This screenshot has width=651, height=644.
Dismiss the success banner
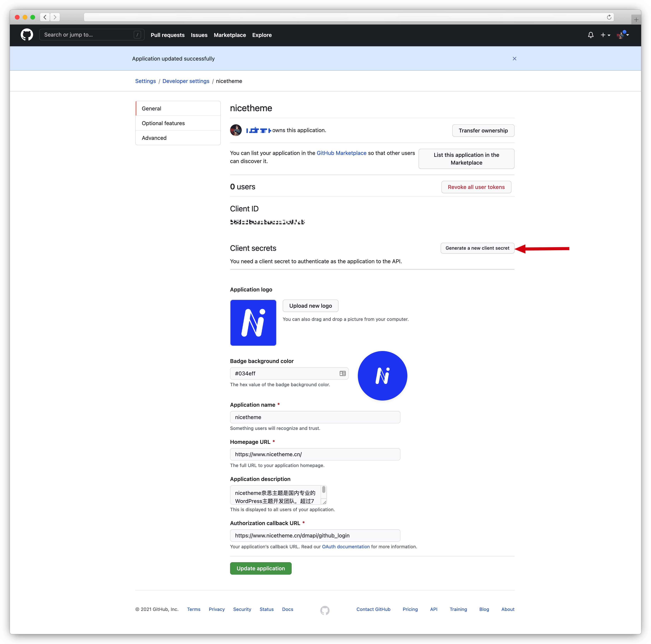click(514, 59)
